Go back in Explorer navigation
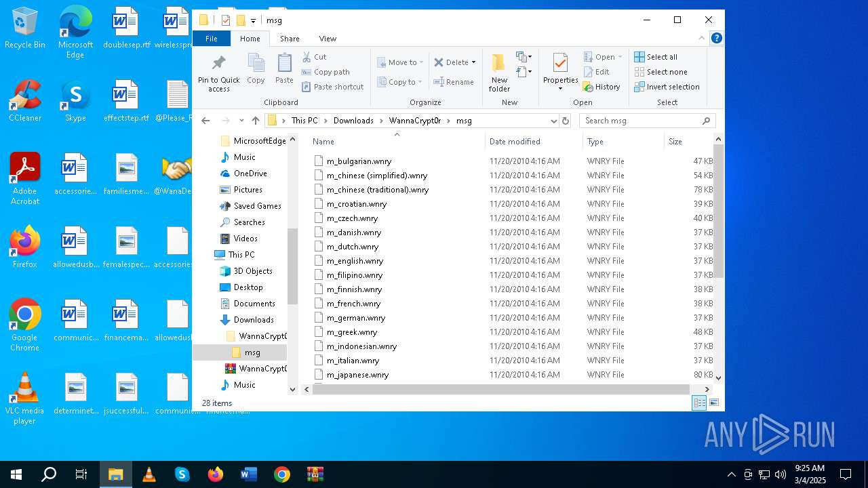The width and height of the screenshot is (868, 488). [206, 121]
